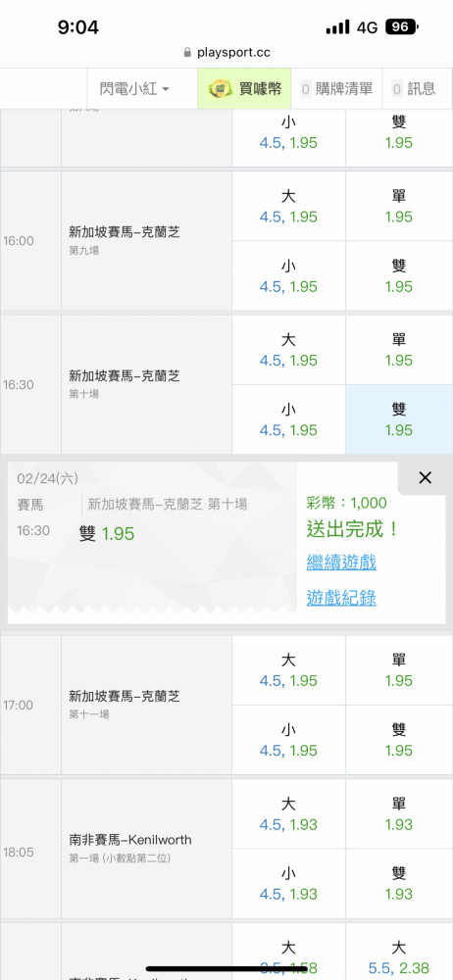453x980 pixels.
Task: Toggle highlighted 雙 1.95 for 第十場
Action: click(x=399, y=419)
